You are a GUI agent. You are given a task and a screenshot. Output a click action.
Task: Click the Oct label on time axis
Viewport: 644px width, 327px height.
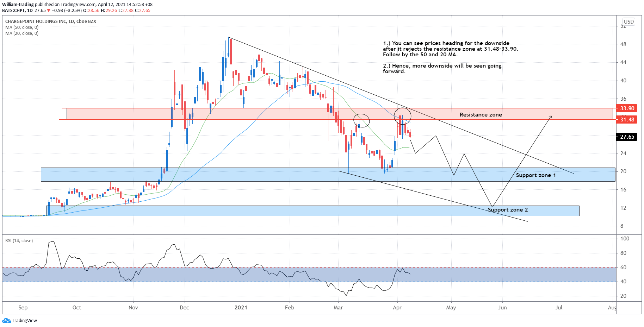pyautogui.click(x=77, y=308)
